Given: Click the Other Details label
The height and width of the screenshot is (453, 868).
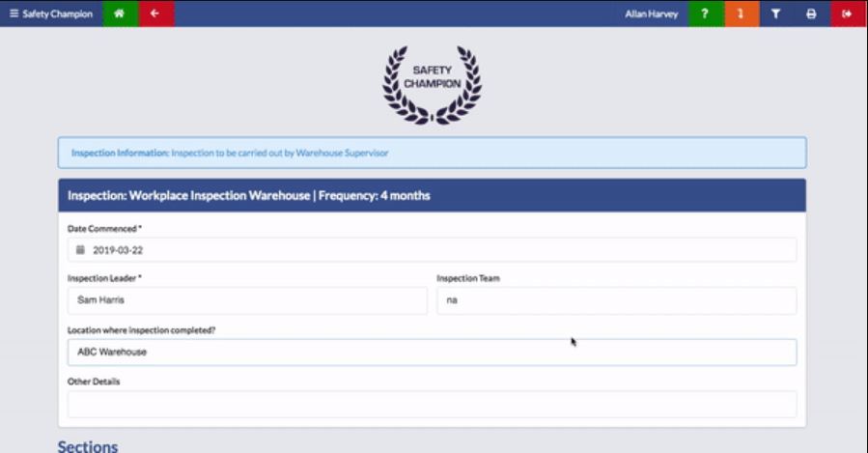Looking at the screenshot, I should click(x=94, y=382).
